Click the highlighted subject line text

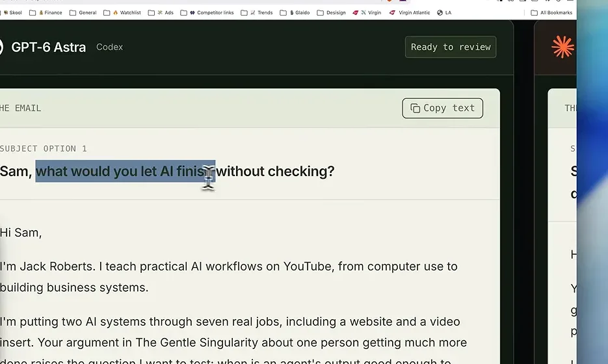click(126, 171)
